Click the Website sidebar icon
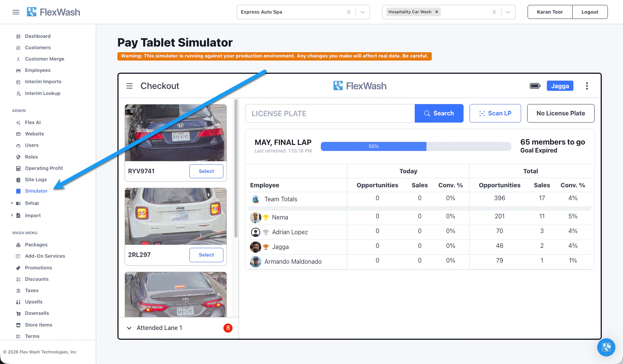This screenshot has width=623, height=364. [18, 134]
